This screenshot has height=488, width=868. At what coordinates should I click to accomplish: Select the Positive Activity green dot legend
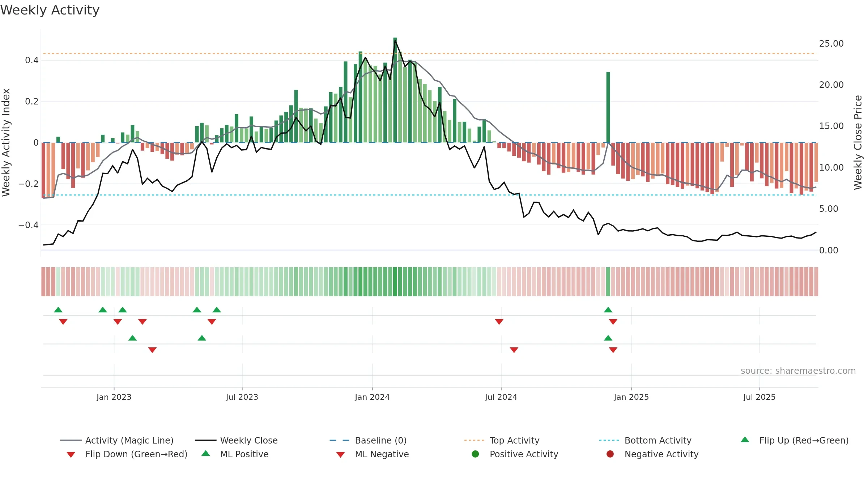pos(475,454)
